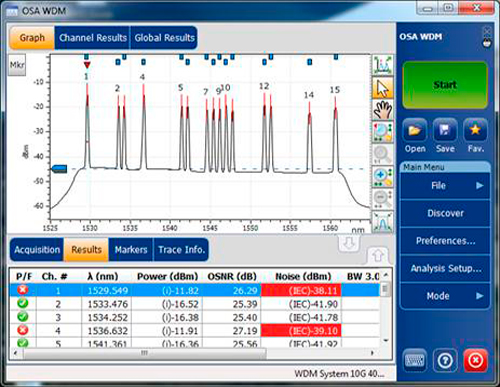Screen dimensions: 500x387
Task: Open the on-screen keyboard icon
Action: [x=414, y=360]
